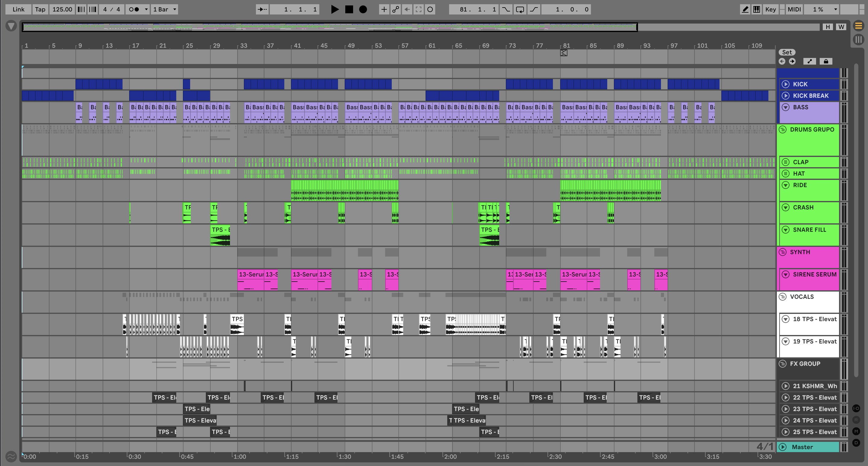Viewport: 868px width, 466px height.
Task: Toggle the Loop switch icon
Action: (x=520, y=9)
